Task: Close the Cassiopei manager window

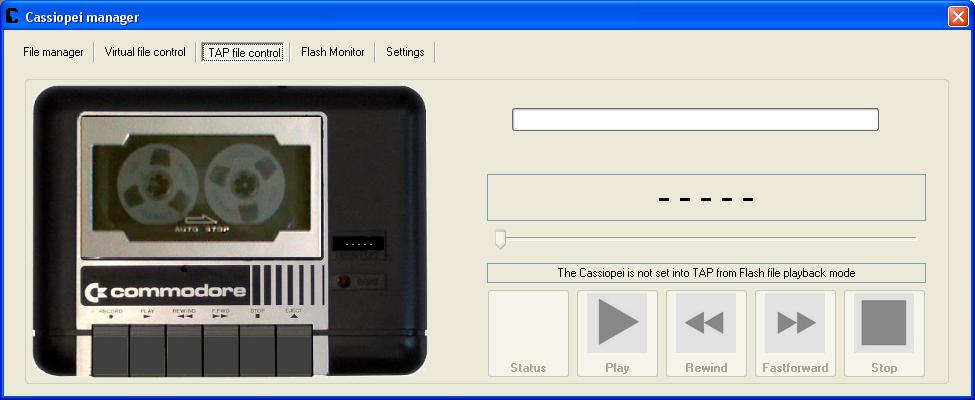Action: point(958,17)
